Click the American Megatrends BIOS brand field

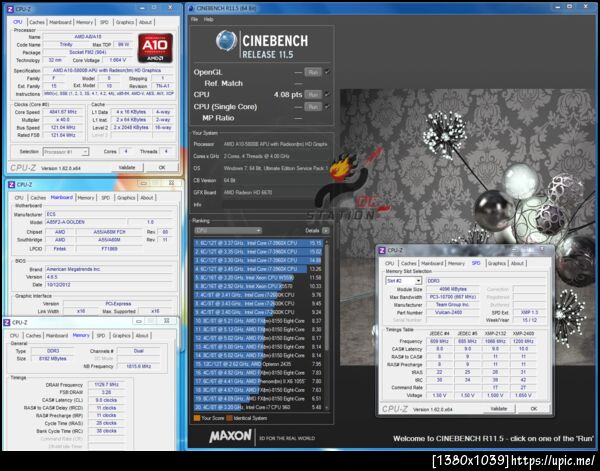[107, 269]
